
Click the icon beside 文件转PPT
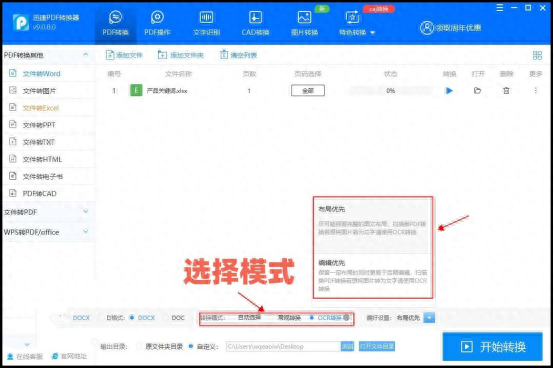[x=13, y=125]
